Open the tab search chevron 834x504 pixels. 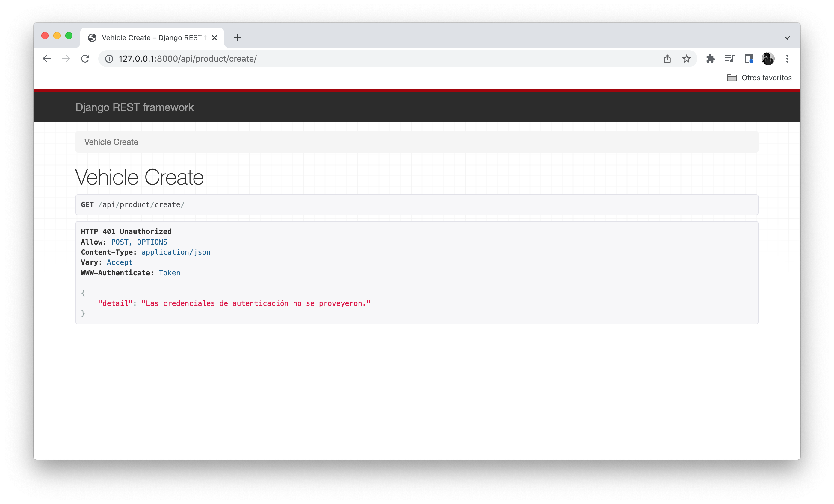click(x=787, y=37)
